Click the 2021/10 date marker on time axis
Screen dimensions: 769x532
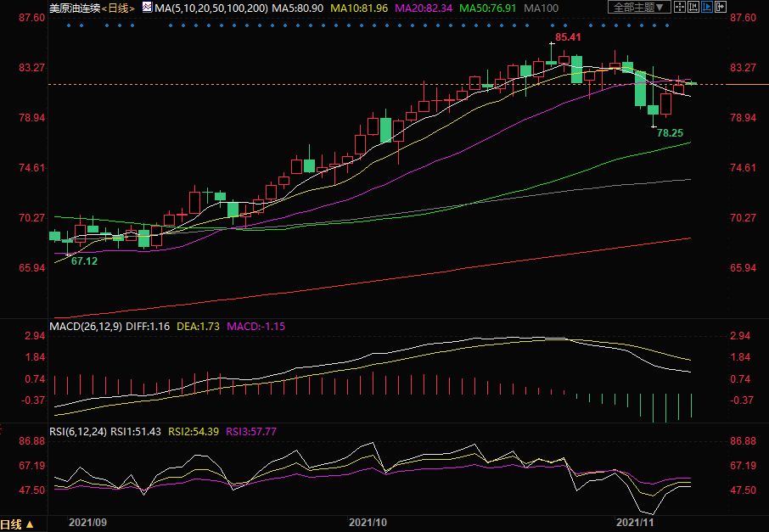(368, 524)
